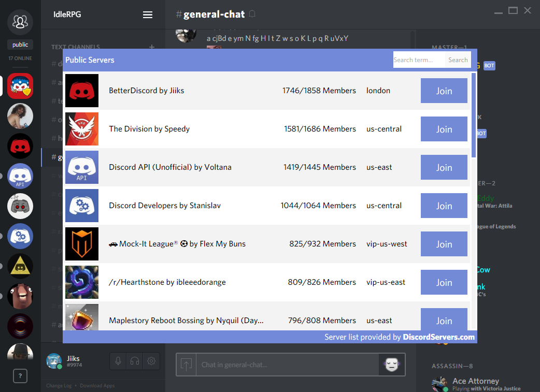The height and width of the screenshot is (392, 540).
Task: Join Maplestory Reboot Bossing server
Action: click(444, 320)
